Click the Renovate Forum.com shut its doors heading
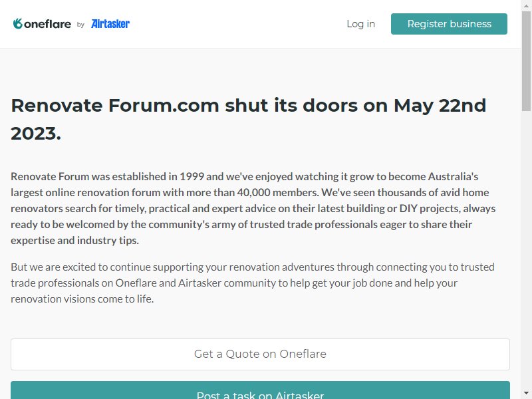Viewport: 532px width, 399px height. coord(248,119)
